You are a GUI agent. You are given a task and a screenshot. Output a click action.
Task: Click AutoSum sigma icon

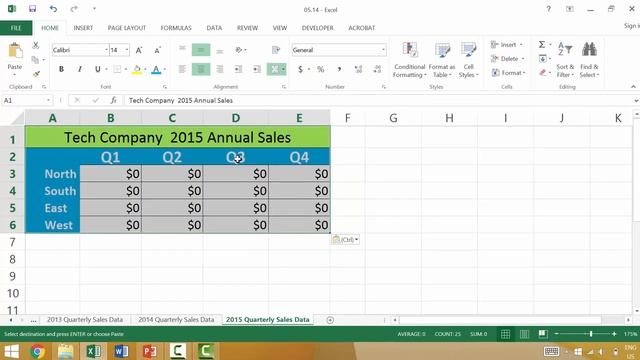(542, 44)
